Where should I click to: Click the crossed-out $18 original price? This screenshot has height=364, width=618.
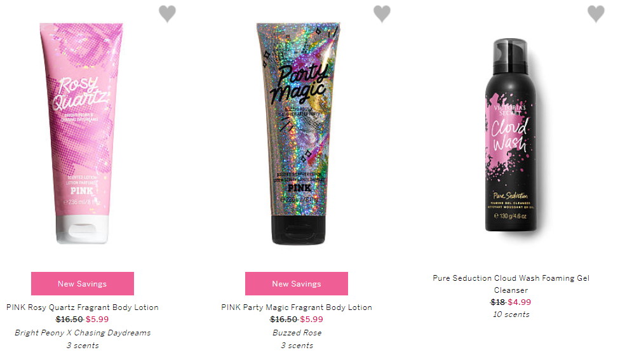click(x=498, y=302)
